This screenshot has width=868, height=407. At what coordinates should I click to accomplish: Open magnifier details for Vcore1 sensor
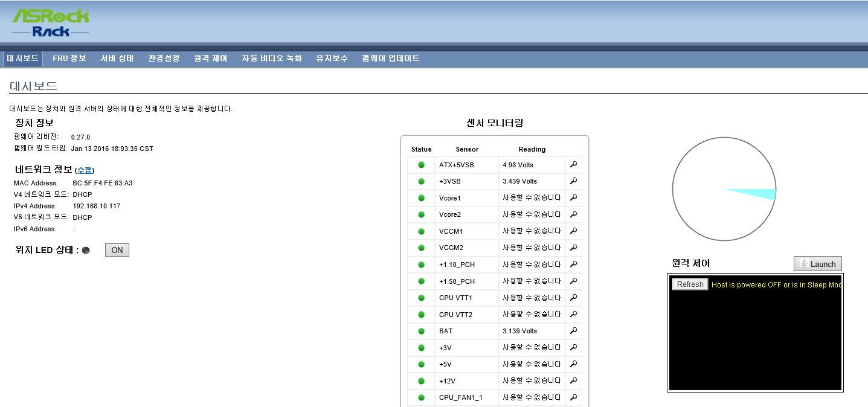tap(573, 197)
